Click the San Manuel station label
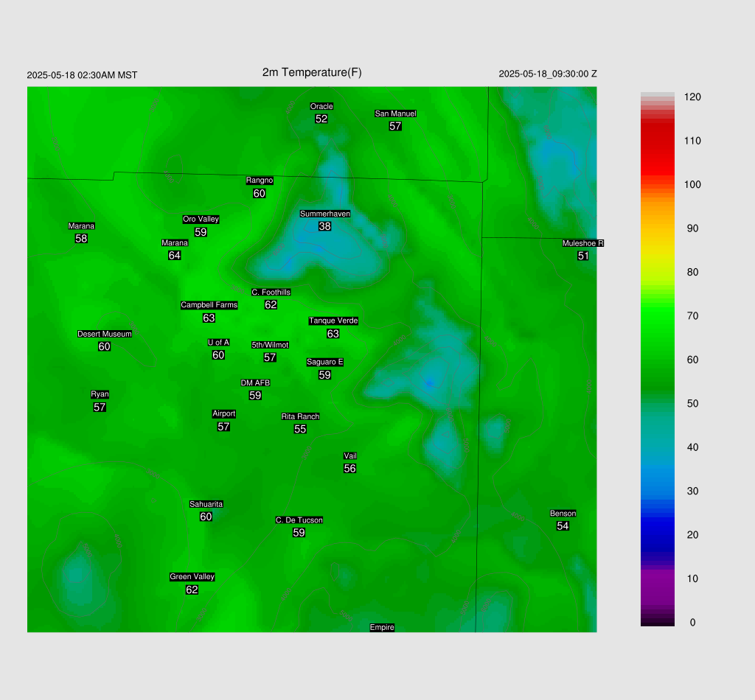Image resolution: width=755 pixels, height=700 pixels. tap(395, 113)
